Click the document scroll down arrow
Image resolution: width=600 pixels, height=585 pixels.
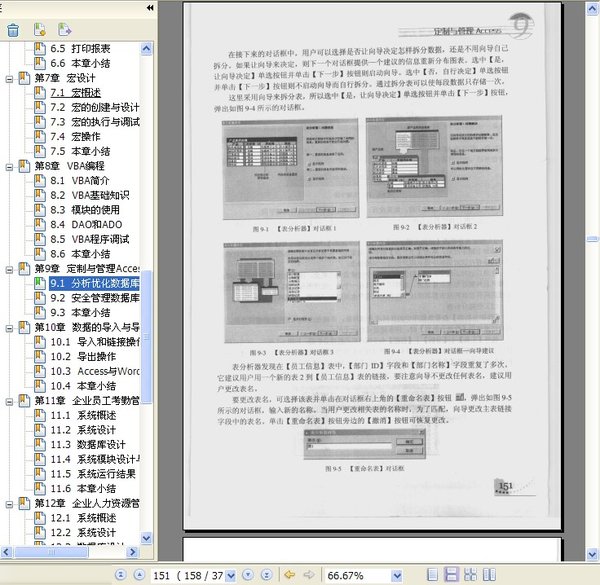593,554
